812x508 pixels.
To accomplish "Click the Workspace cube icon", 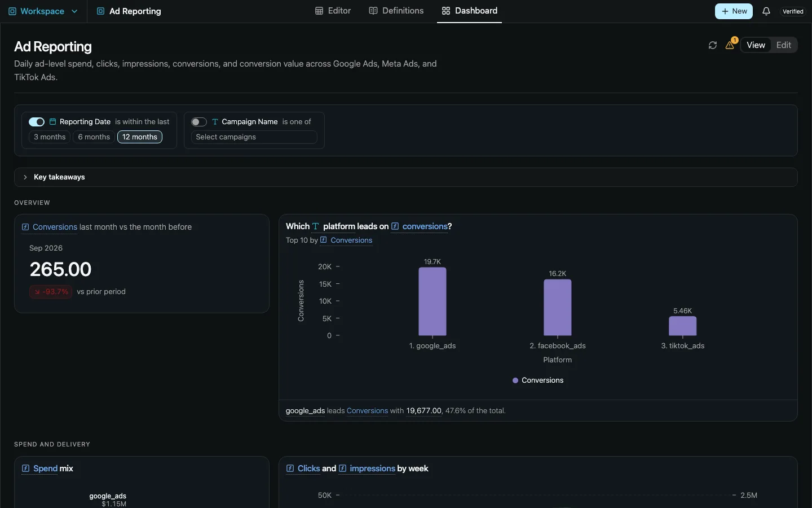I will [x=12, y=11].
